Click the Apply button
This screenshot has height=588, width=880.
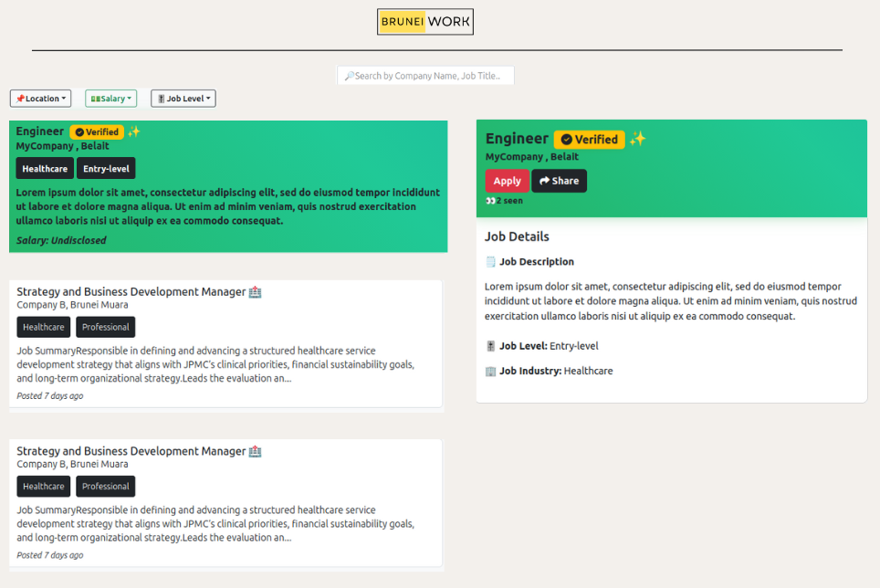(x=507, y=181)
